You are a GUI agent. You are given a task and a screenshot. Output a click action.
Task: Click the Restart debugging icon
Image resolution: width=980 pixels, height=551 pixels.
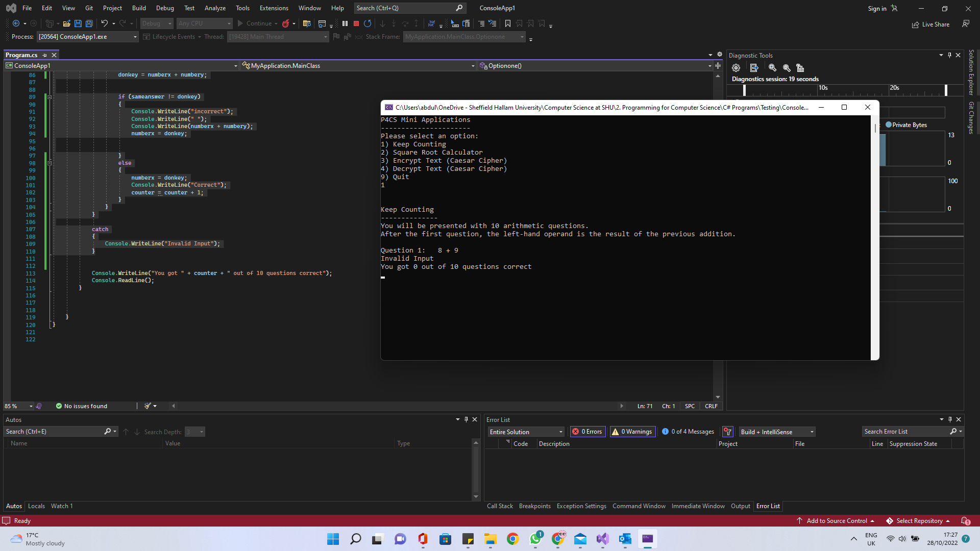click(x=367, y=23)
